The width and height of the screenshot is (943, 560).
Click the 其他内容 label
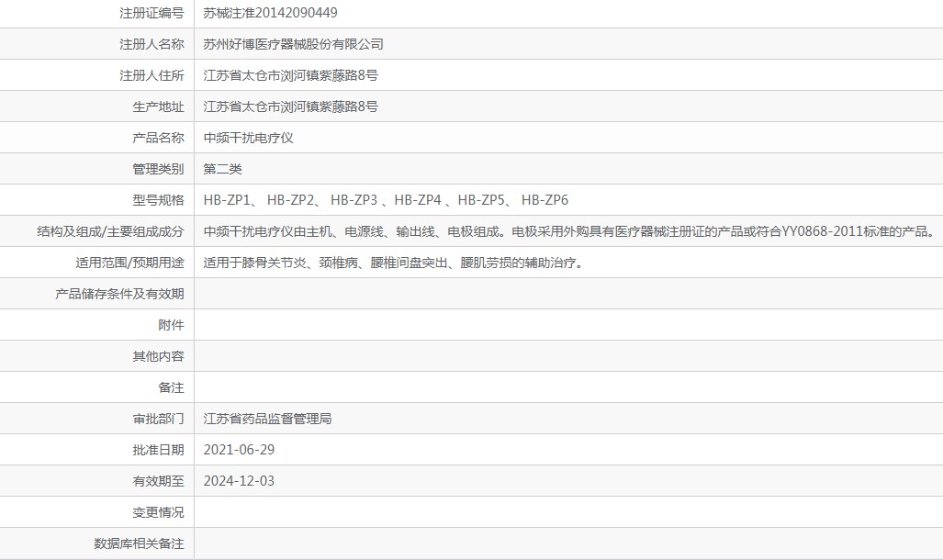158,357
